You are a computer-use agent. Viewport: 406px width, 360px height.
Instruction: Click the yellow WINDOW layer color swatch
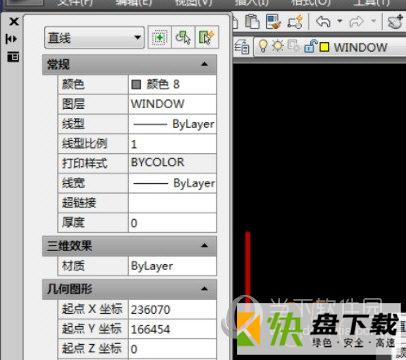click(x=324, y=47)
